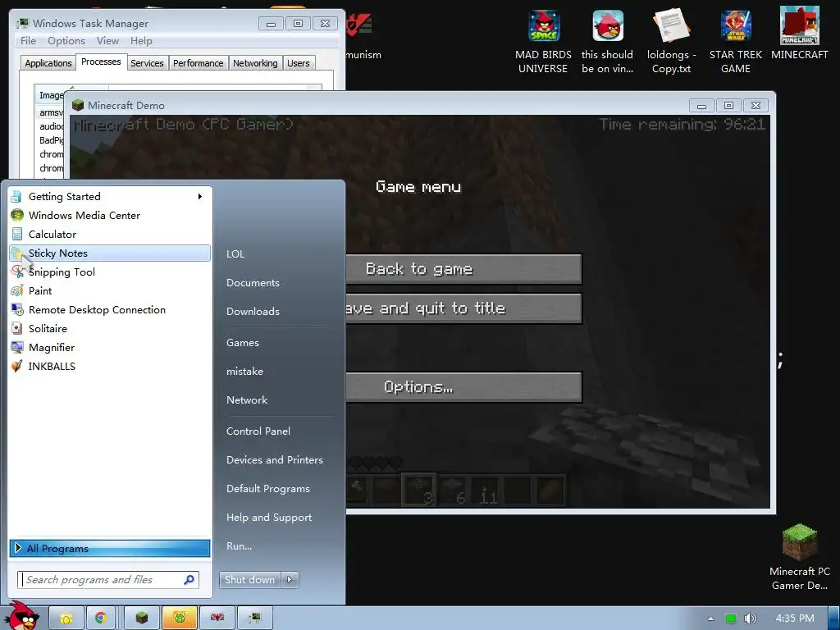Image resolution: width=840 pixels, height=630 pixels.
Task: Click Save and quit to title
Action: 463,308
